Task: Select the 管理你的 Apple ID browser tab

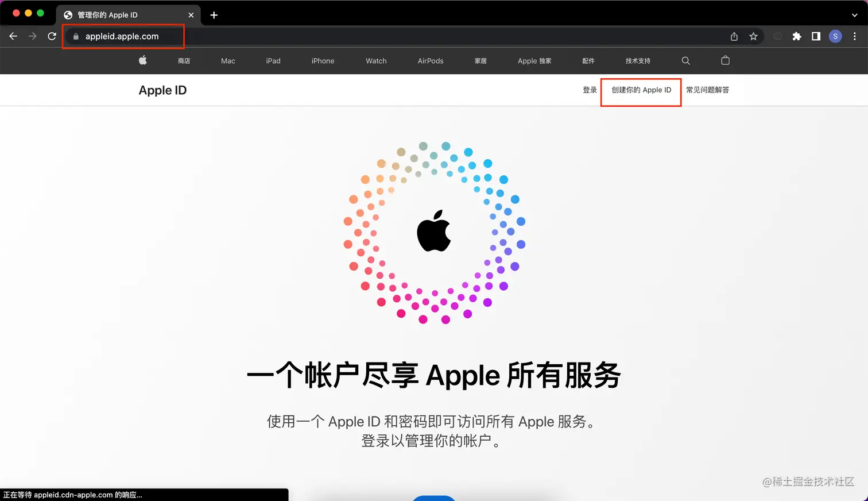Action: tap(129, 15)
